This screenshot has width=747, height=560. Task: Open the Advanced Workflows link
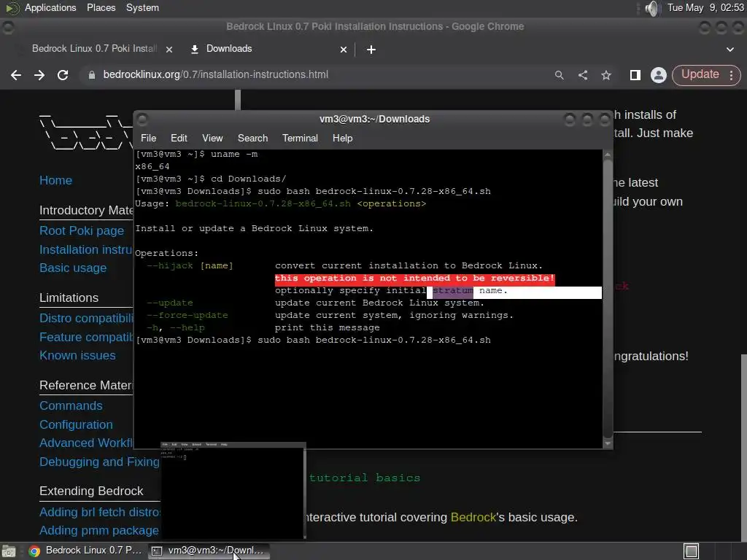click(x=86, y=443)
